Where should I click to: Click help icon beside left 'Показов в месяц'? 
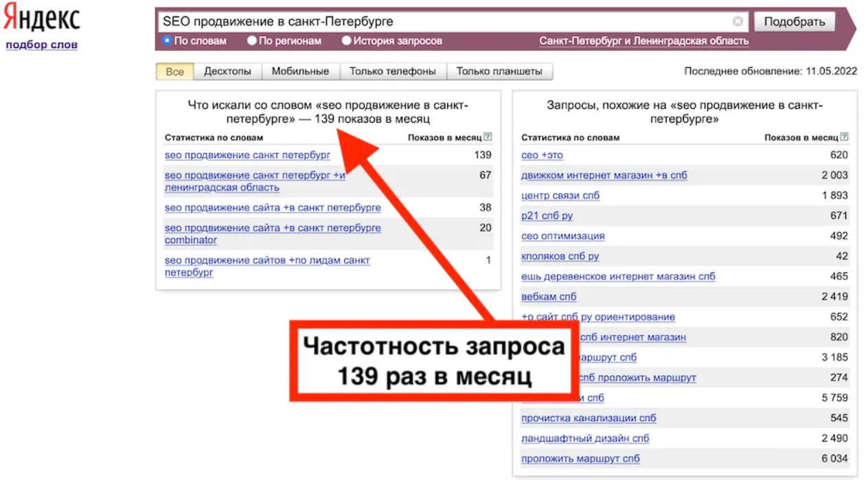click(488, 137)
